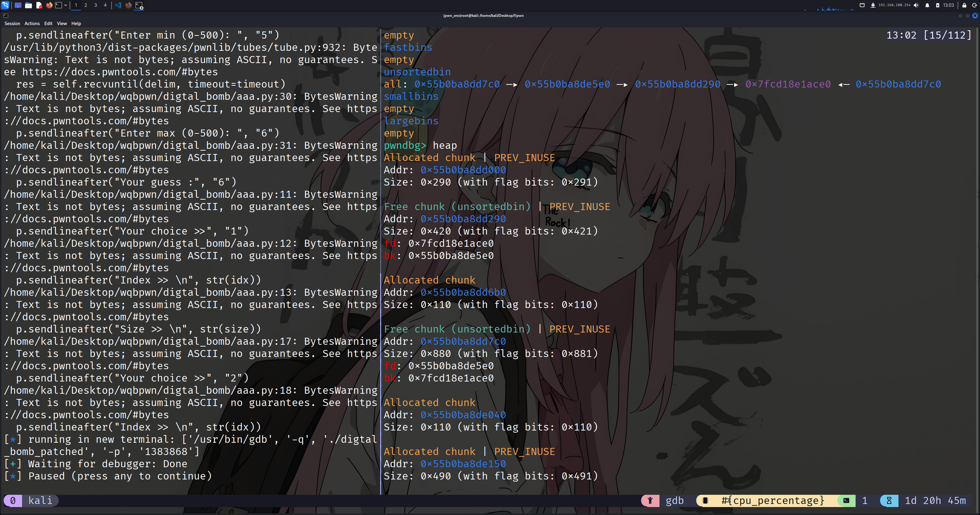Image resolution: width=980 pixels, height=515 pixels.
Task: Click the #{cpu_percentage} status text
Action: coord(773,501)
